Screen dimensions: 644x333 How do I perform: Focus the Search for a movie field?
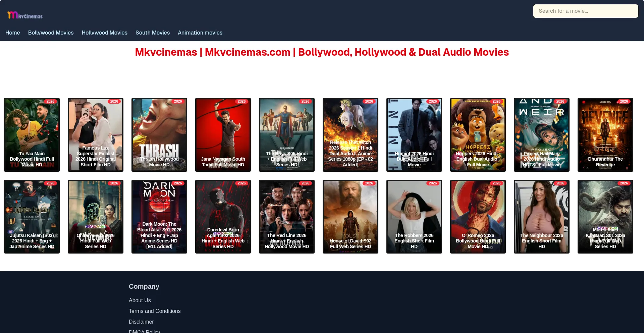pyautogui.click(x=586, y=11)
